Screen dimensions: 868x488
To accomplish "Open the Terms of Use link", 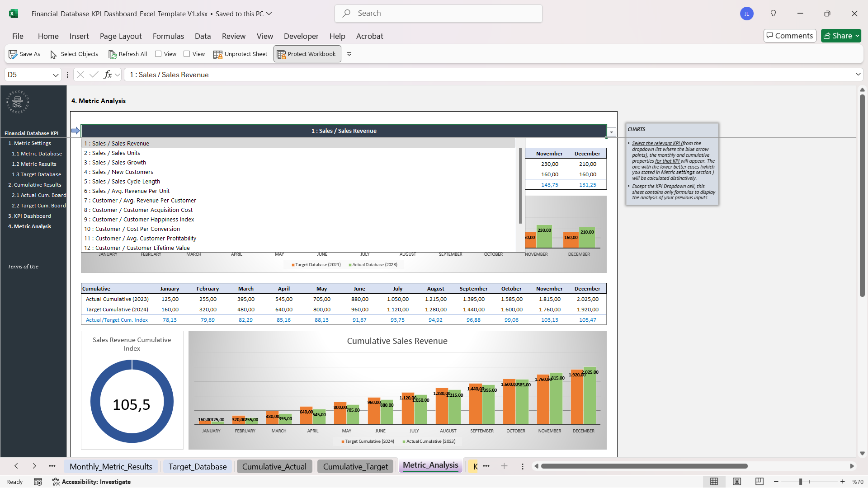I will 23,267.
